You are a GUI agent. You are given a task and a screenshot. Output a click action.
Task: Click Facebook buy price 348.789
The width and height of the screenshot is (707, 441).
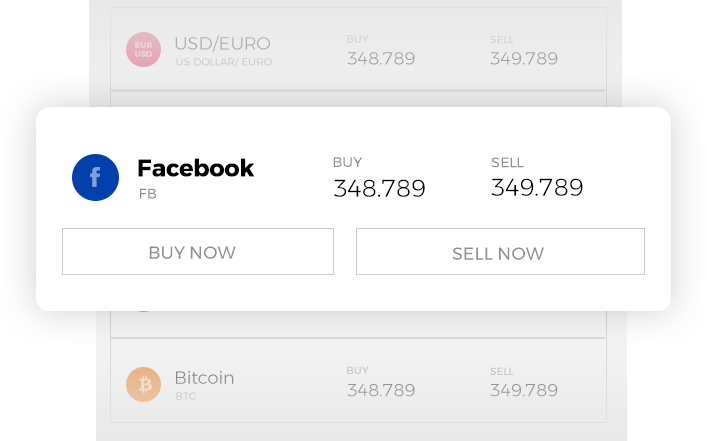[379, 188]
